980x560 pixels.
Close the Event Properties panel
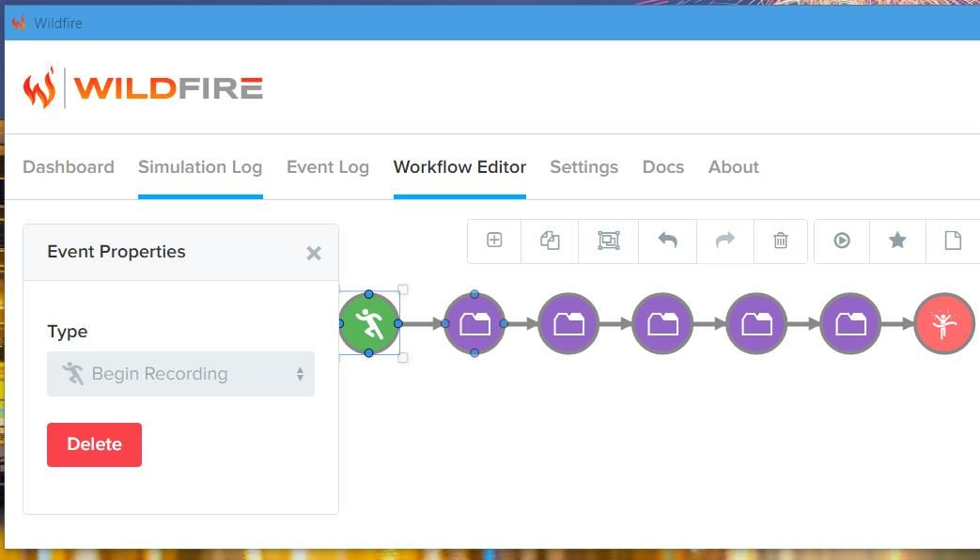tap(314, 252)
